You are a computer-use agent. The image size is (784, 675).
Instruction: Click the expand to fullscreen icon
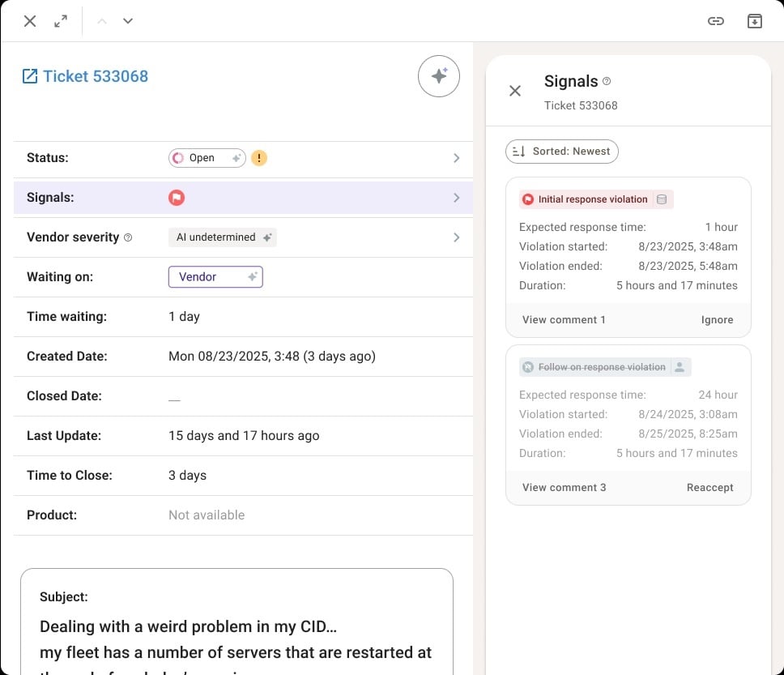click(61, 21)
